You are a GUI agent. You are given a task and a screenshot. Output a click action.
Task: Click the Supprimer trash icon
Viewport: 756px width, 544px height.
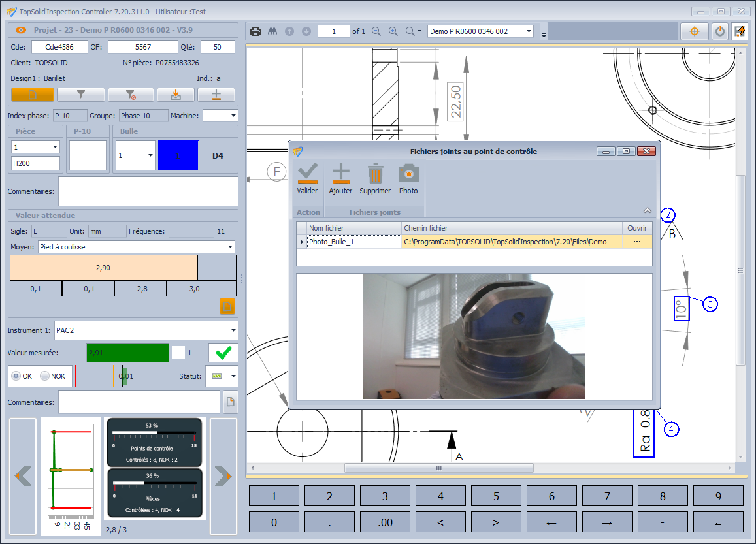(x=375, y=179)
